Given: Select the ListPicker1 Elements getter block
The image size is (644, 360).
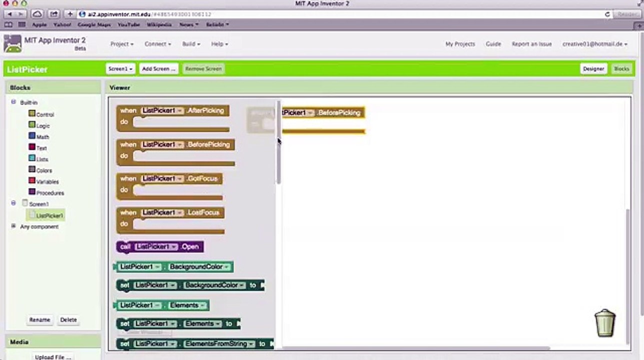Looking at the screenshot, I should pos(162,305).
